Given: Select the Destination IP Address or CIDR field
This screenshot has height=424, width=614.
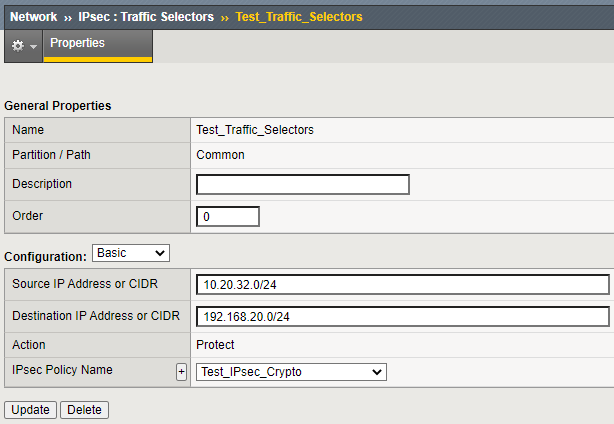Looking at the screenshot, I should click(402, 317).
